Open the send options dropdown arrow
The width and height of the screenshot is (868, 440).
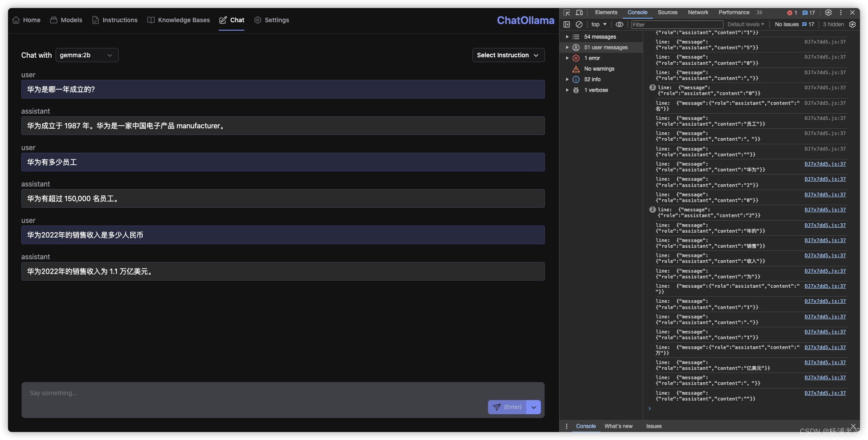point(534,407)
